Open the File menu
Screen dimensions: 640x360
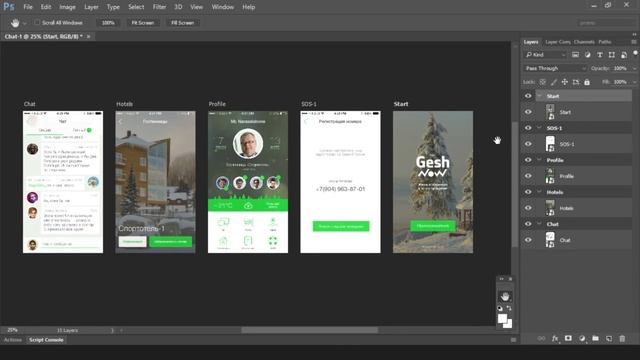click(x=28, y=7)
